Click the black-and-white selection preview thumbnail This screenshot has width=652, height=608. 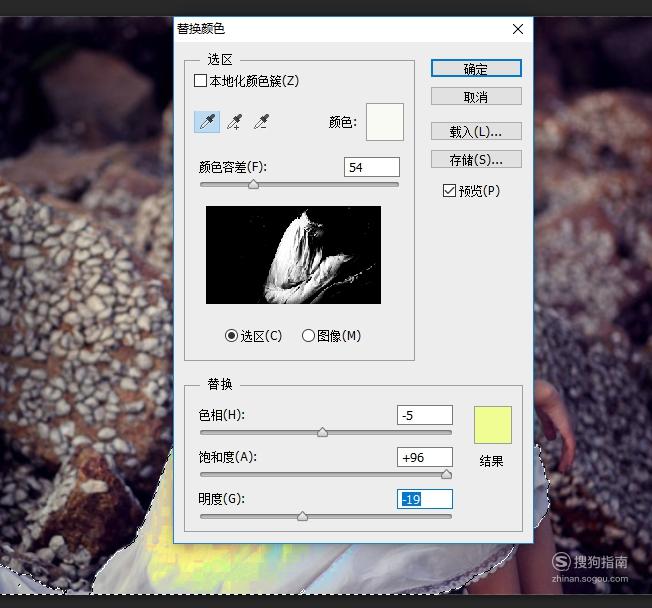coord(293,255)
